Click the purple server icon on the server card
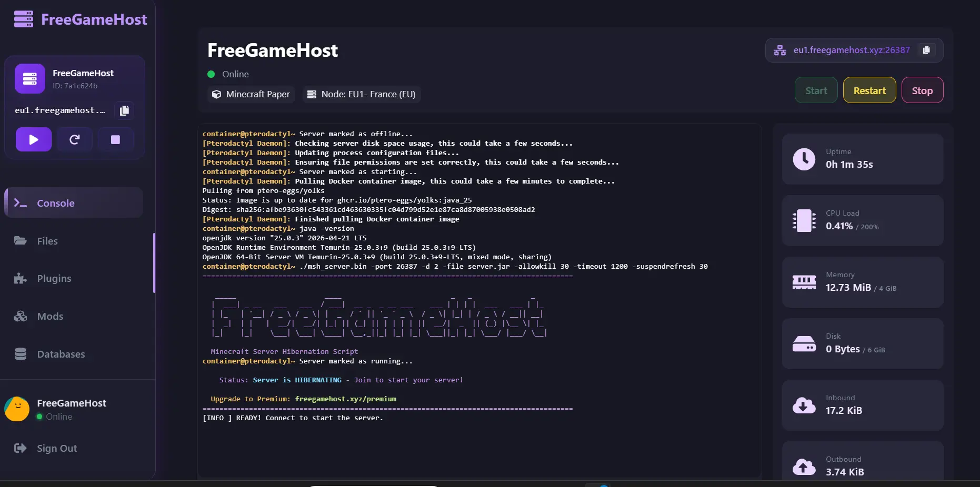The height and width of the screenshot is (487, 980). pos(30,79)
